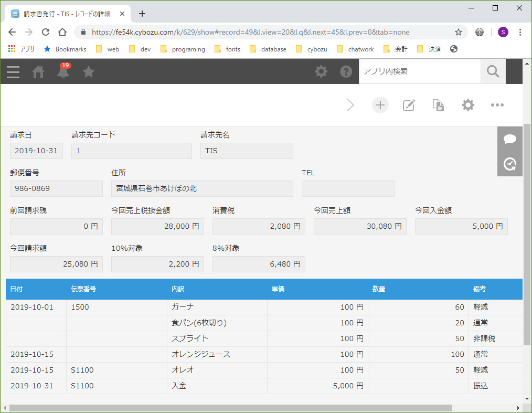The image size is (532, 413).
Task: Open the programing bookmarks folder
Action: (x=183, y=49)
